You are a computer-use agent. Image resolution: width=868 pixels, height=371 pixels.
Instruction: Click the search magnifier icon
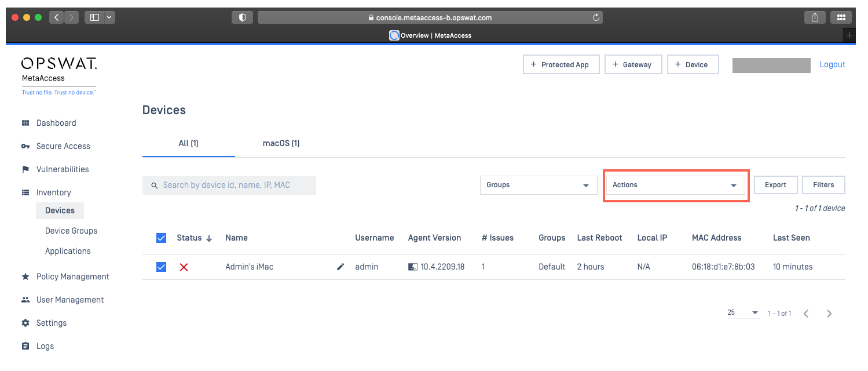[155, 185]
